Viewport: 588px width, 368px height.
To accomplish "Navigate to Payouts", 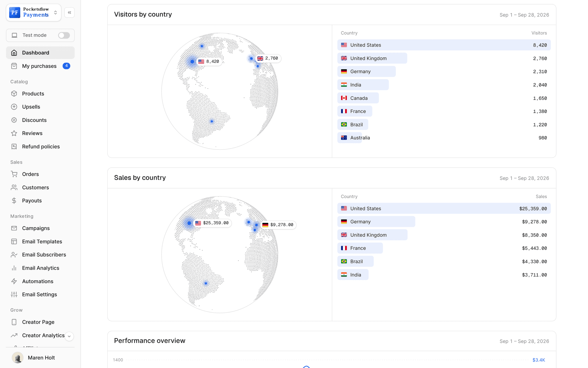I will click(40, 201).
